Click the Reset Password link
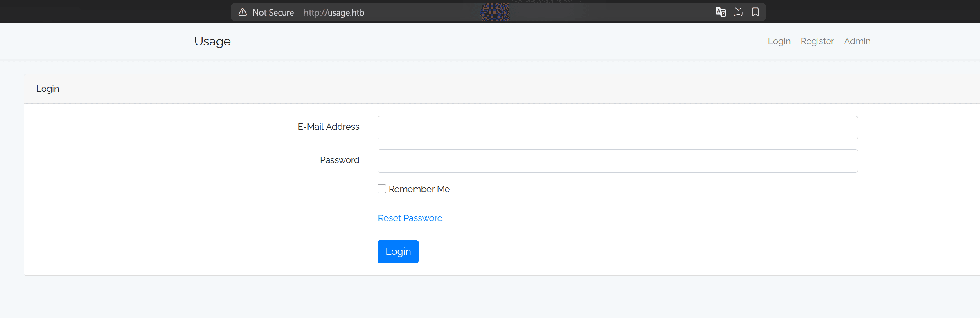The image size is (980, 318). 410,218
